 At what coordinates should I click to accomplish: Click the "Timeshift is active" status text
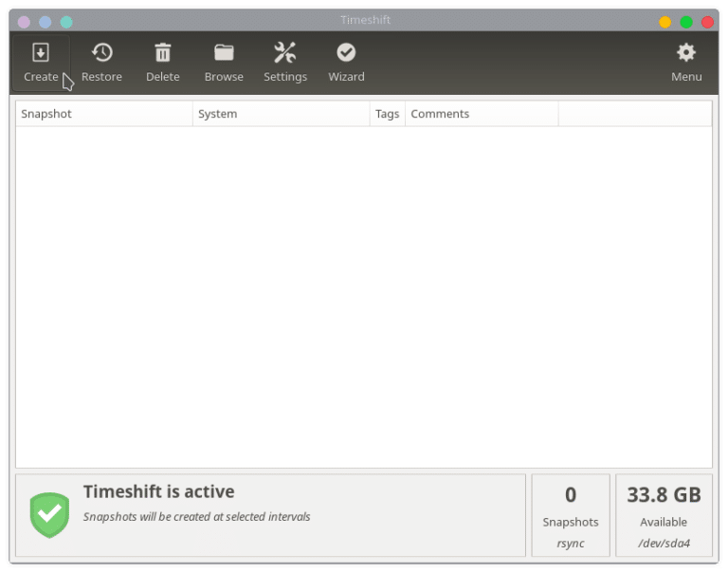coord(158,491)
